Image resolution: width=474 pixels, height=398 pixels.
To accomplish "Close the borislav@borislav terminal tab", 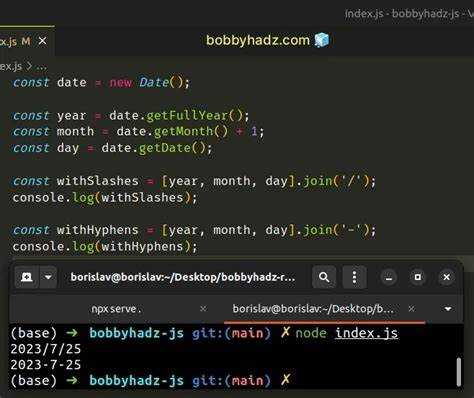I will click(x=412, y=309).
